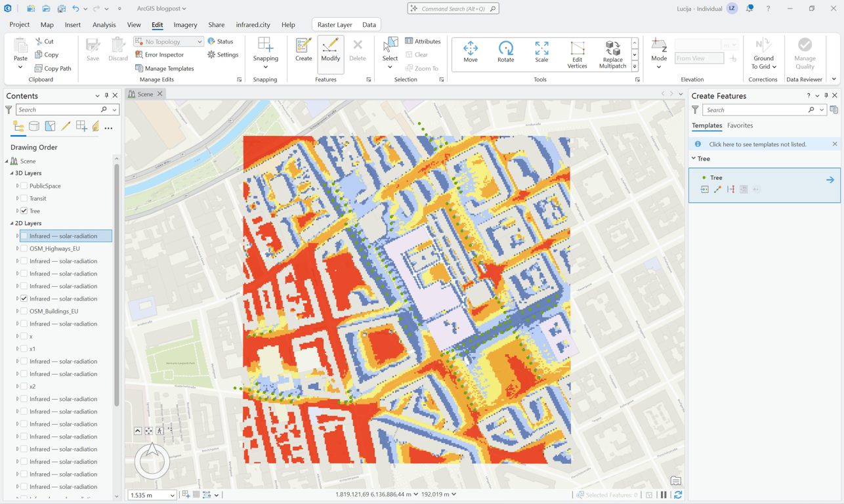The width and height of the screenshot is (844, 504).
Task: Expand the OSM_Highways_EU layer
Action: click(18, 249)
